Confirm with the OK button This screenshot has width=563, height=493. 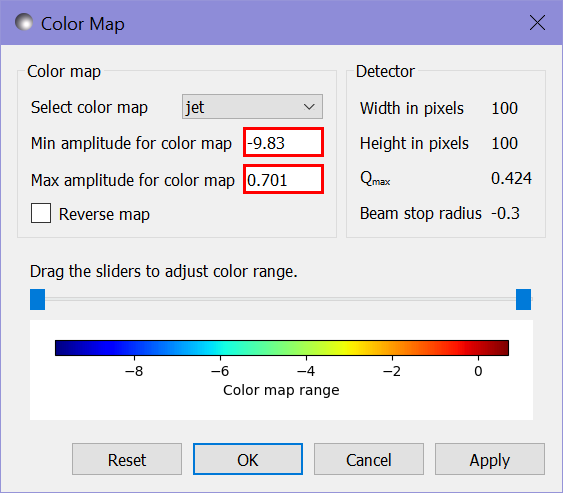point(248,459)
